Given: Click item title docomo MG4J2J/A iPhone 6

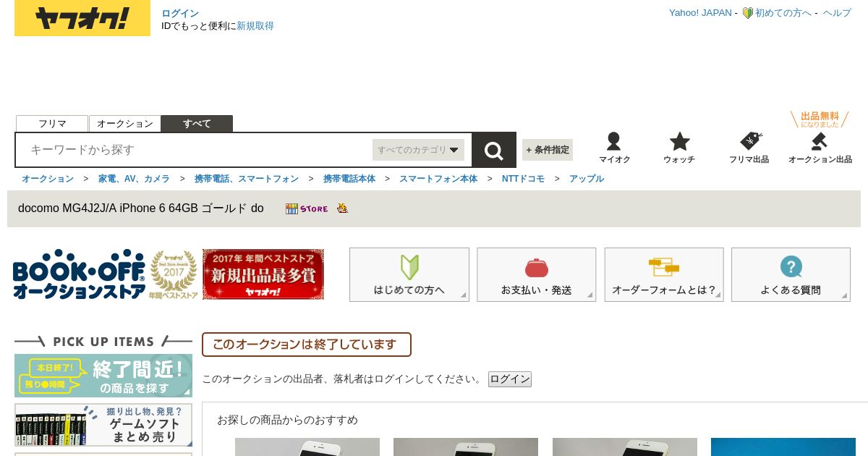Looking at the screenshot, I should (x=141, y=208).
